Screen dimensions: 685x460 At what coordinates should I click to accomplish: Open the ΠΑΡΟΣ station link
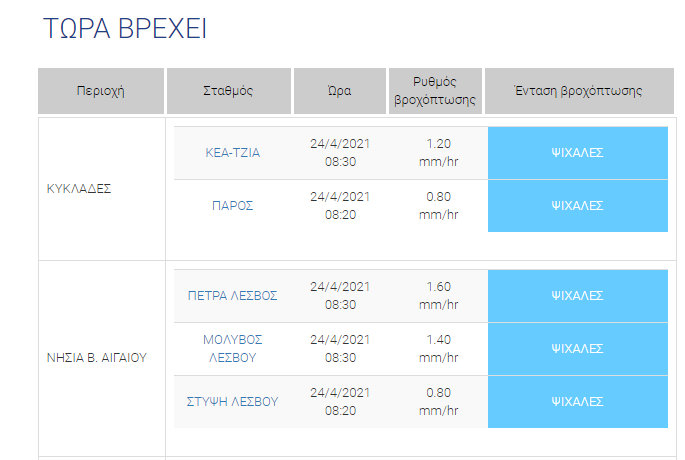pyautogui.click(x=232, y=206)
